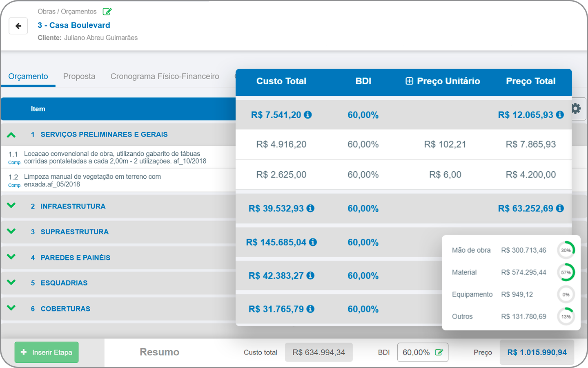Click info icon beside R$ 12.065,93
The width and height of the screenshot is (588, 368).
560,115
